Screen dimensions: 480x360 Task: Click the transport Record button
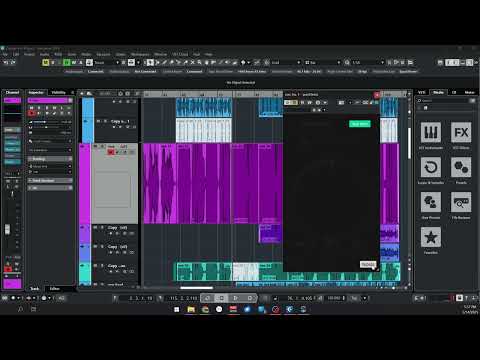250,298
